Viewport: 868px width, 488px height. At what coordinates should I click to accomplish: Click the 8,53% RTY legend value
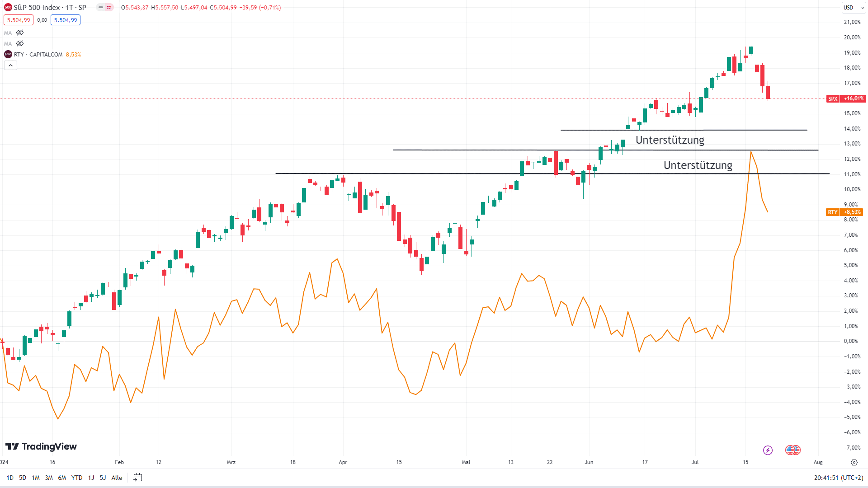[x=73, y=55]
